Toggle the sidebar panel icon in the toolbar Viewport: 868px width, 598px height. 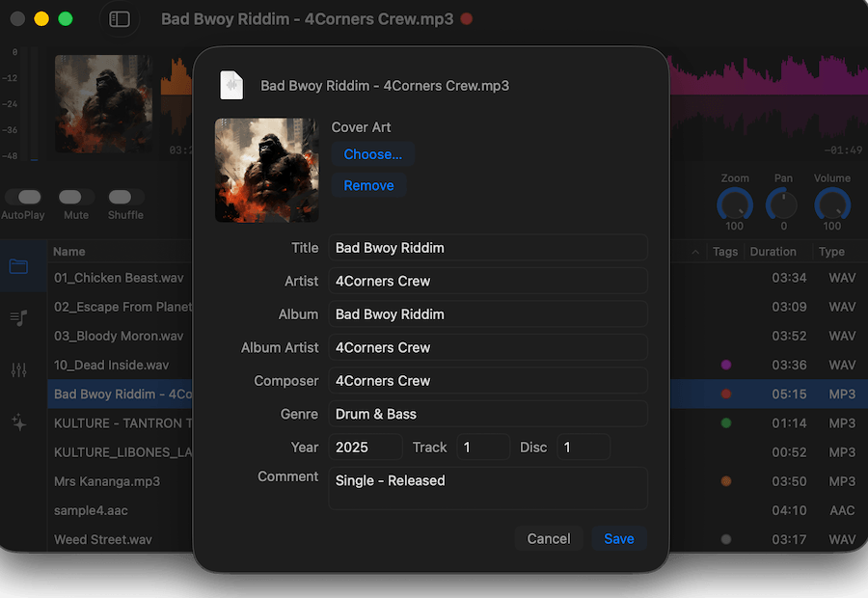click(x=120, y=18)
